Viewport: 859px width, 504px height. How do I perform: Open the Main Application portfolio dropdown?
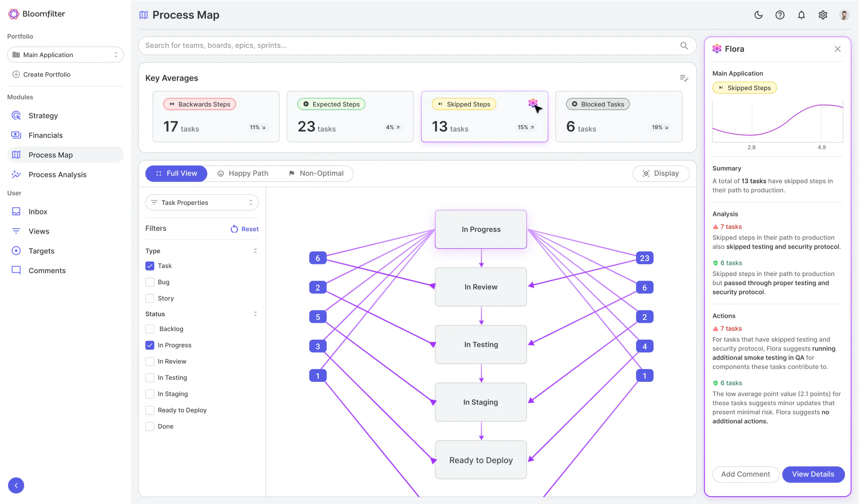(65, 55)
